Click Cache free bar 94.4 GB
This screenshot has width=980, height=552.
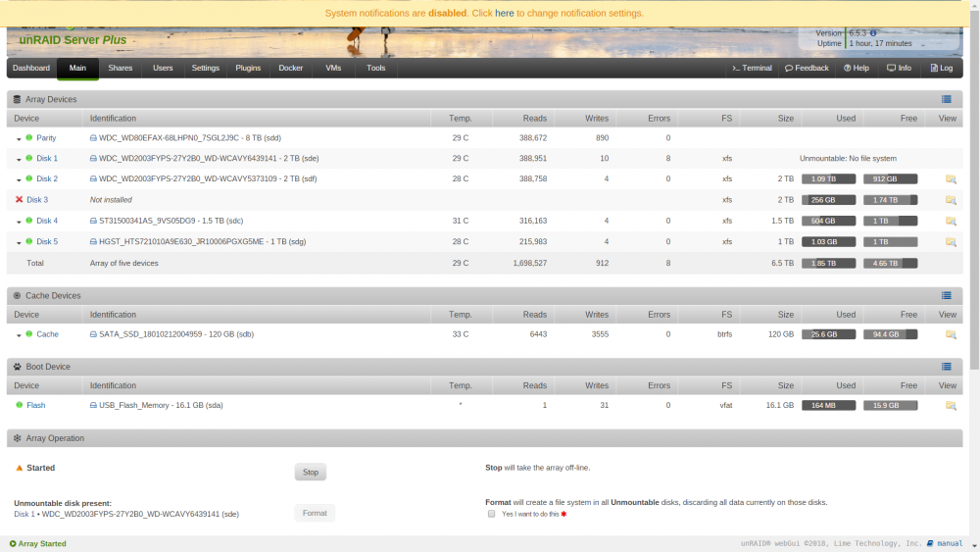point(890,334)
